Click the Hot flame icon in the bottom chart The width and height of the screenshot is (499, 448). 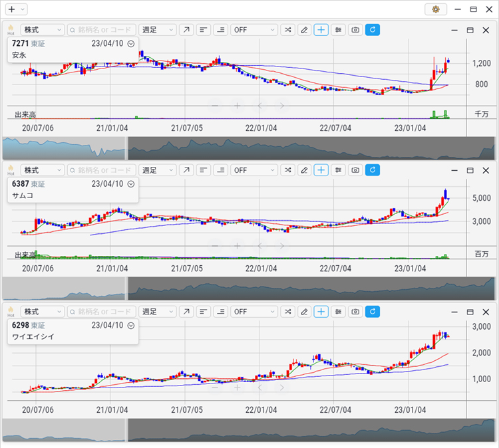pos(11,311)
